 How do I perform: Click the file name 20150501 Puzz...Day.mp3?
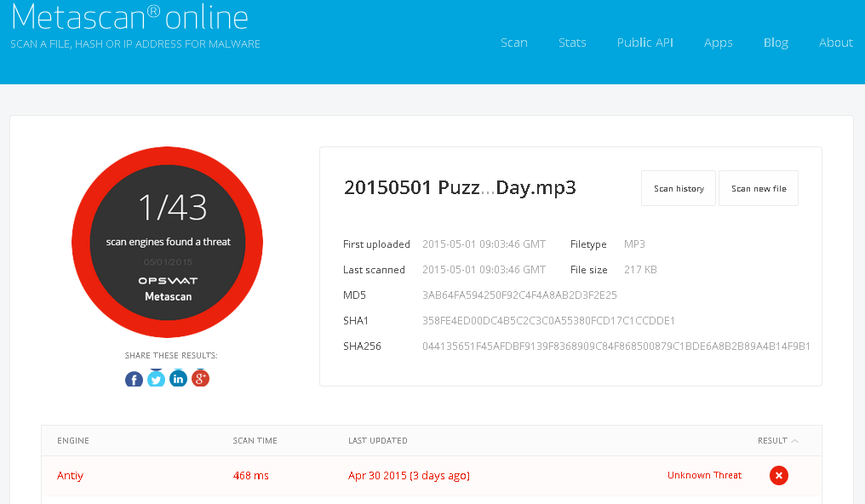tap(460, 188)
